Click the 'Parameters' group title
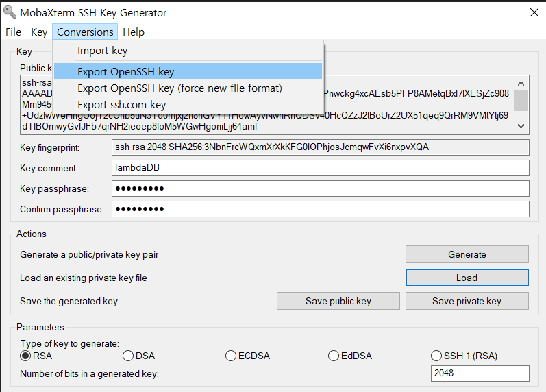 (40, 327)
